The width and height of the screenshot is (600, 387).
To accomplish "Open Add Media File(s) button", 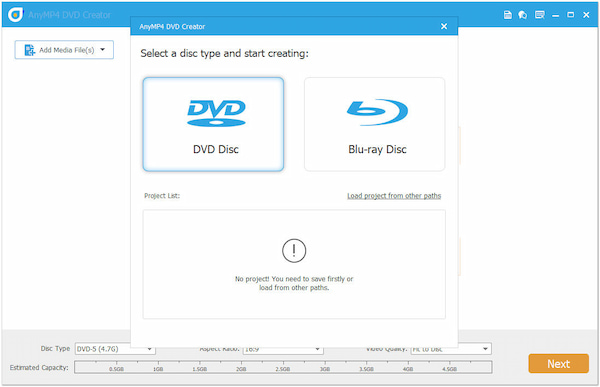I will pos(64,50).
